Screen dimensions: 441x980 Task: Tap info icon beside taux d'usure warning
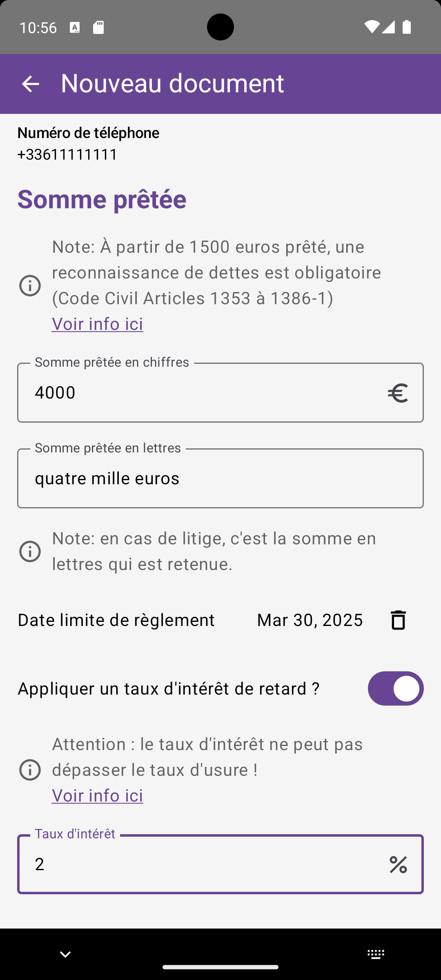click(x=30, y=770)
